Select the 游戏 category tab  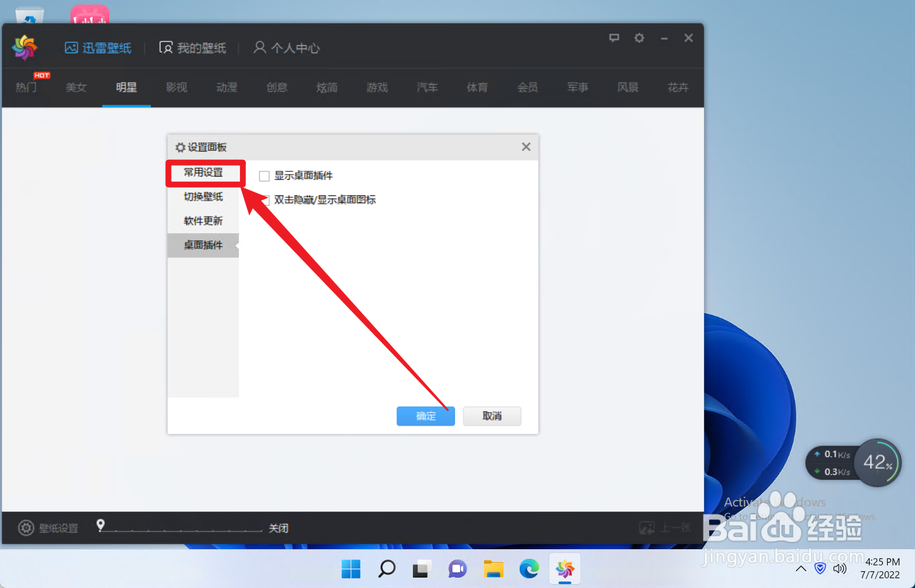(377, 87)
